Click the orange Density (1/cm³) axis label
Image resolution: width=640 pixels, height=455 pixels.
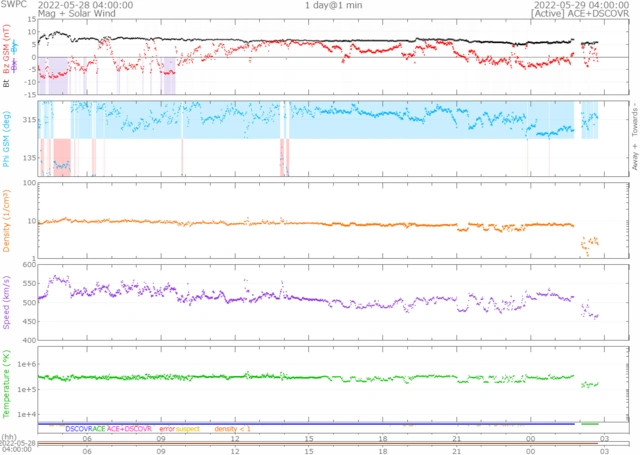coord(7,219)
